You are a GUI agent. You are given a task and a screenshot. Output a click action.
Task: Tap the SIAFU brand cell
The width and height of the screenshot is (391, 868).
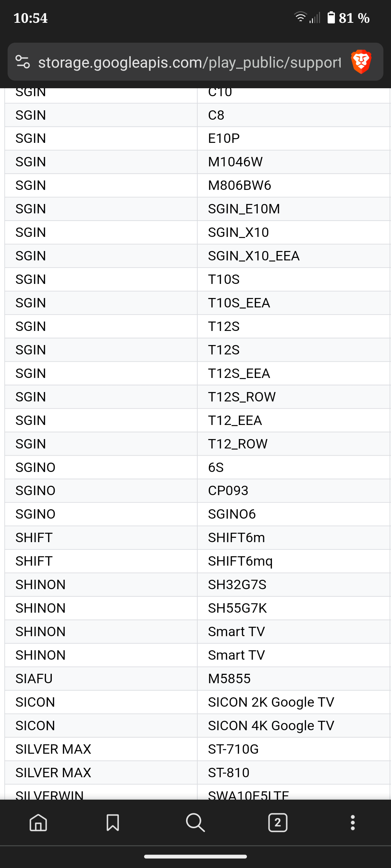coord(34,678)
